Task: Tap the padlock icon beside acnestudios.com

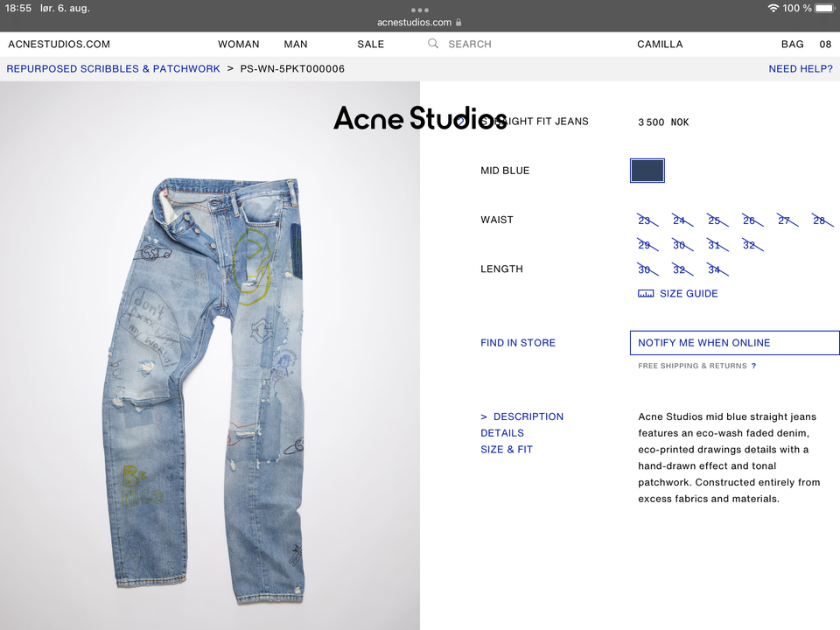Action: click(458, 22)
